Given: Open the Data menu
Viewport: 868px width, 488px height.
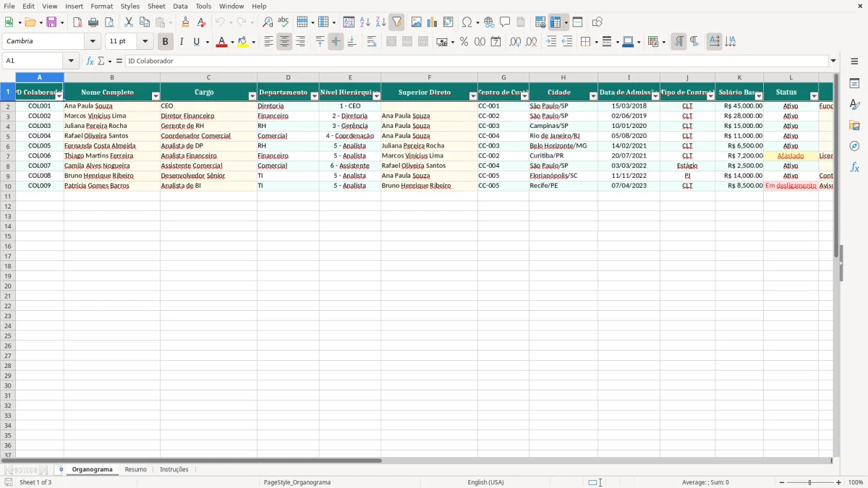Looking at the screenshot, I should tap(180, 6).
